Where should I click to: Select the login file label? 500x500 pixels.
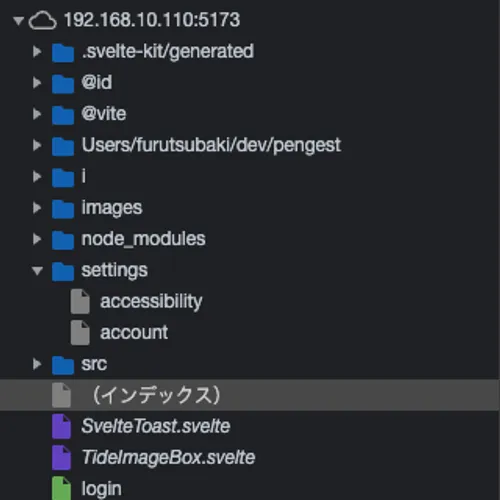tap(101, 489)
